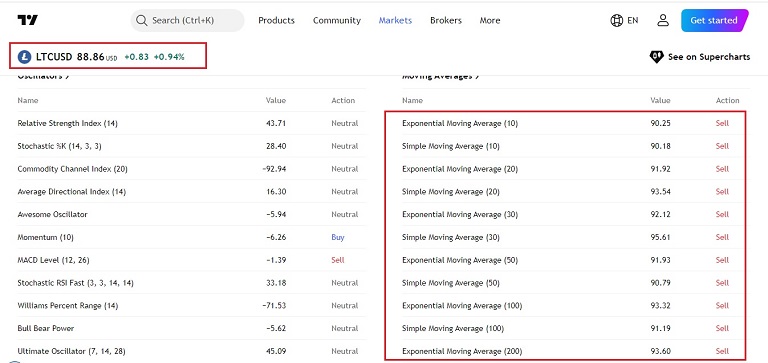
Task: Click the Sell action for MACD Level
Action: pyautogui.click(x=338, y=260)
